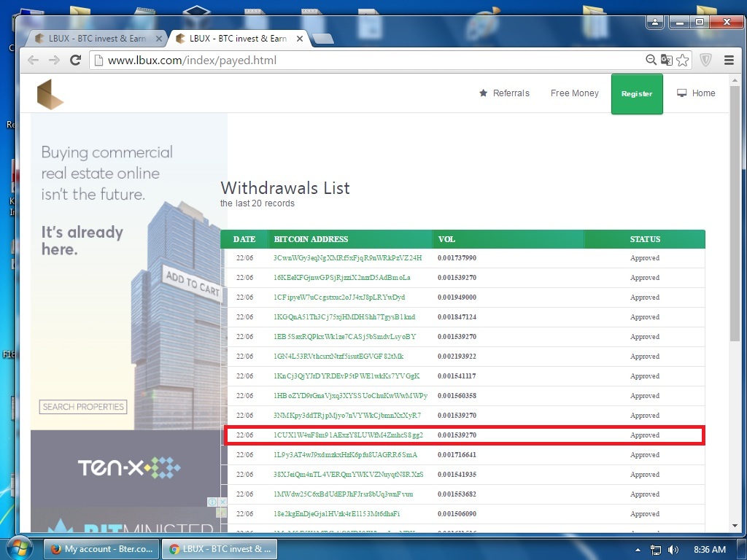Click the clock showing 8:36 AM
747x560 pixels.
[x=709, y=550]
